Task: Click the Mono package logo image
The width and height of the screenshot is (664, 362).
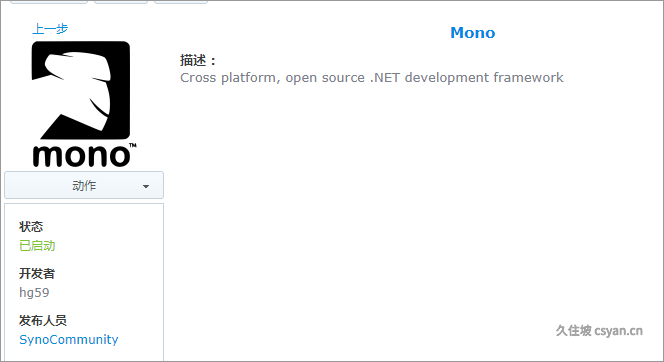Action: click(x=84, y=104)
